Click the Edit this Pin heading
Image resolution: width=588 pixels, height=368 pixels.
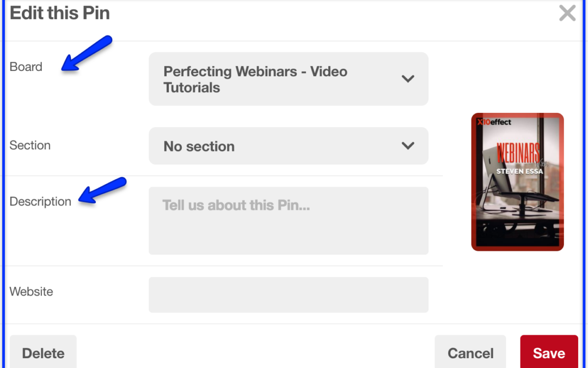[x=60, y=13]
